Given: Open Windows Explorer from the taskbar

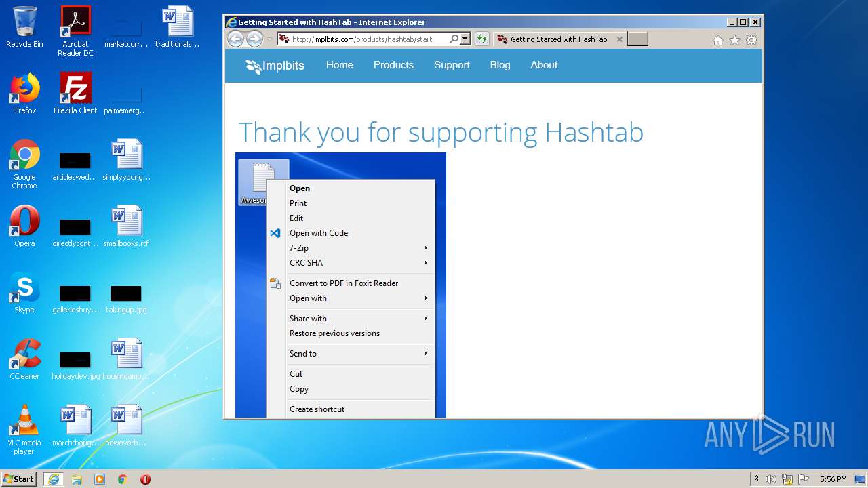Looking at the screenshot, I should coord(77,479).
